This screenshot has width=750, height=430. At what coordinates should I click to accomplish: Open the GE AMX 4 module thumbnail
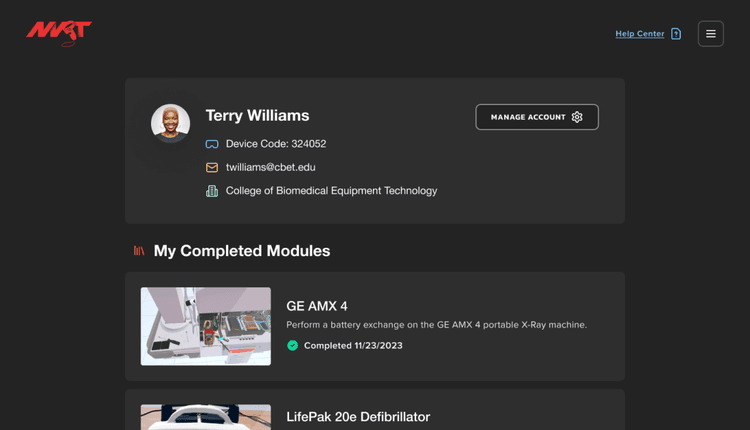click(206, 326)
